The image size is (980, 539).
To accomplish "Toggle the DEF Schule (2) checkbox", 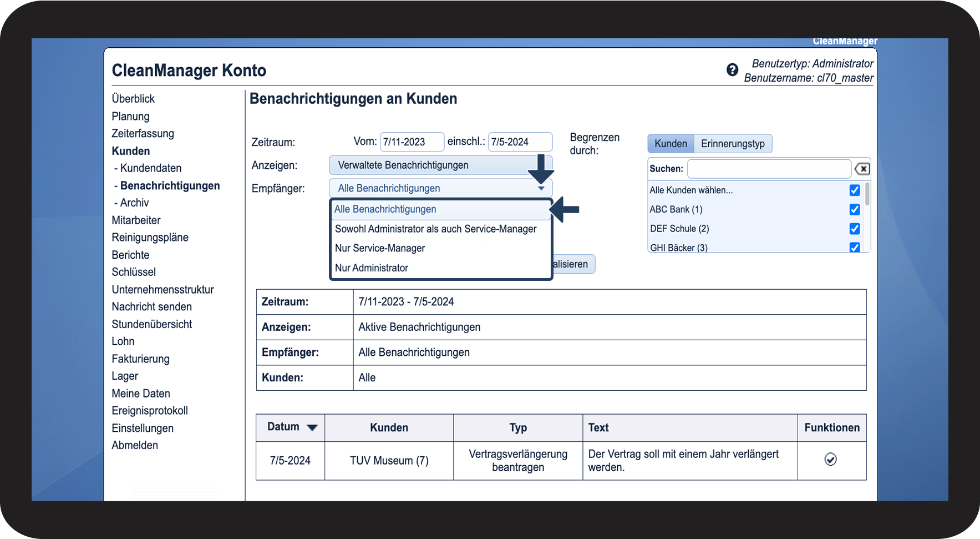I will coord(854,229).
